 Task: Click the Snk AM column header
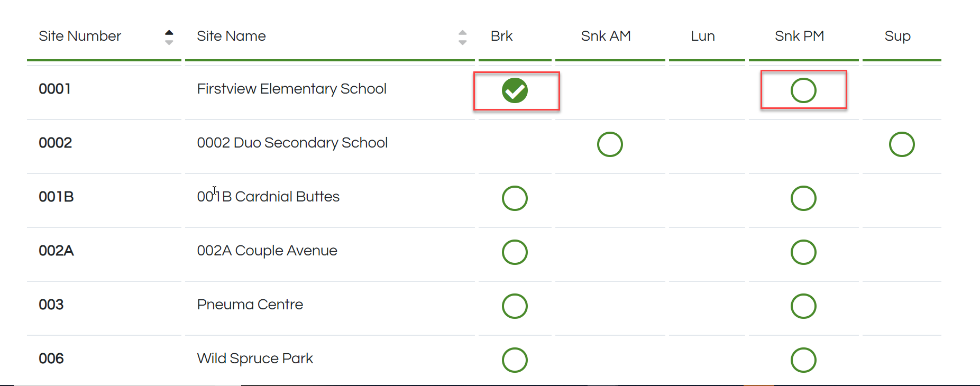pyautogui.click(x=606, y=36)
